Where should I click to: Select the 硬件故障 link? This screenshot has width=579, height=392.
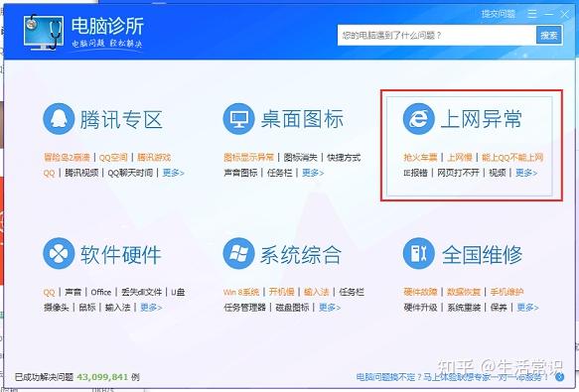[x=420, y=292]
